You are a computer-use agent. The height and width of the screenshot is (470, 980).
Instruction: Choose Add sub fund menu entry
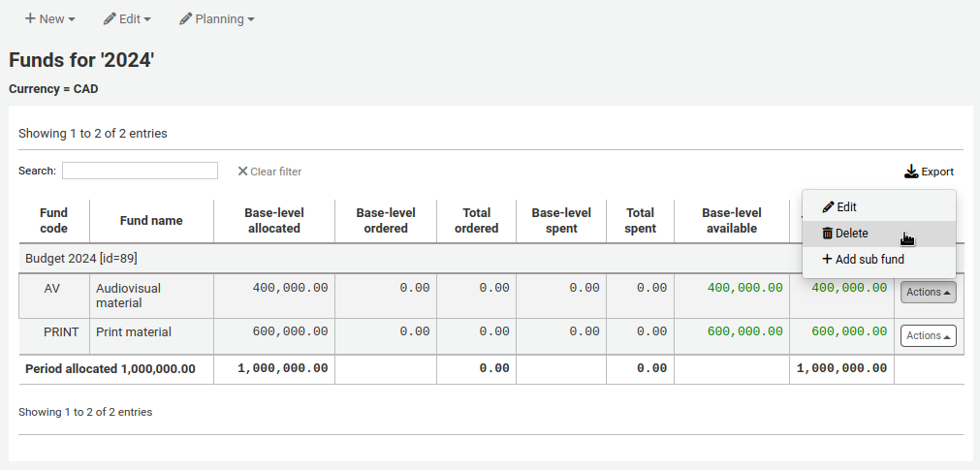pos(869,260)
